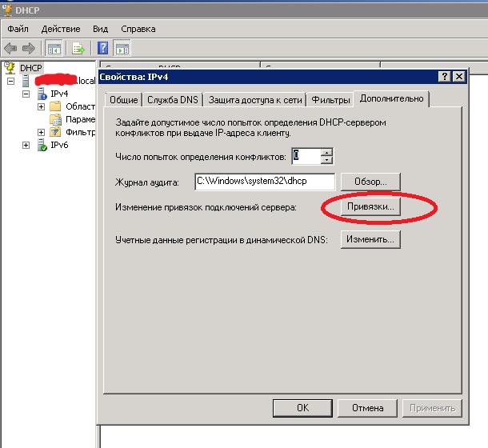Toggle the console tree pane icon
The width and height of the screenshot is (488, 448).
pyautogui.click(x=54, y=48)
